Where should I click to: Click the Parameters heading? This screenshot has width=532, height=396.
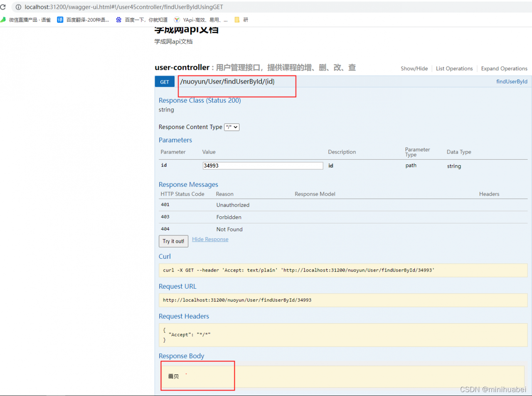(x=175, y=140)
